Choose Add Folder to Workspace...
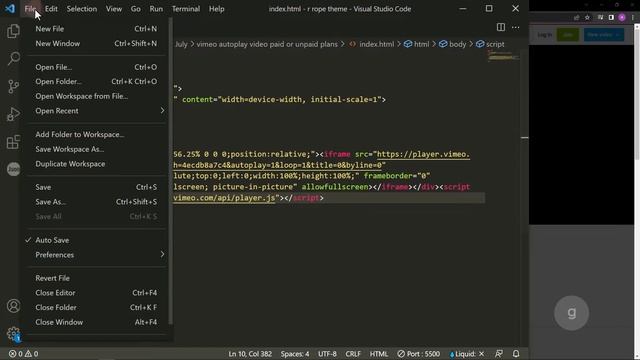 (96, 134)
